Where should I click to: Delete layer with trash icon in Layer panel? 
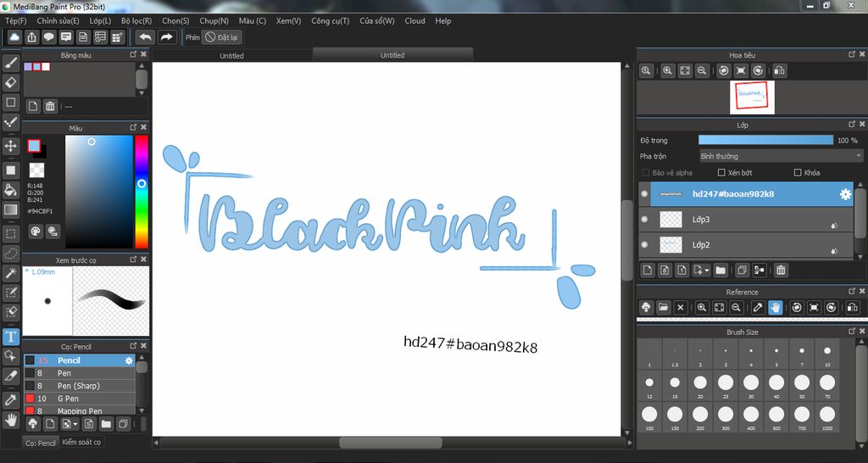pos(781,271)
